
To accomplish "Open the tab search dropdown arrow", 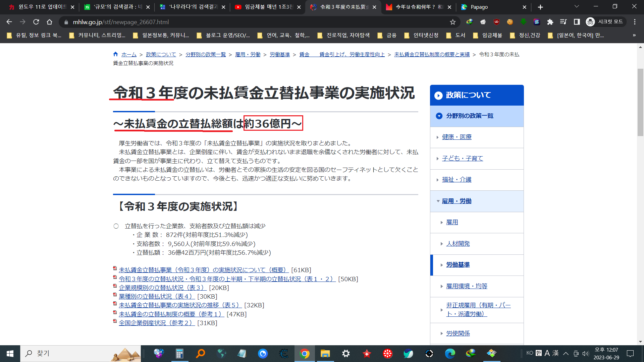I will (x=577, y=7).
